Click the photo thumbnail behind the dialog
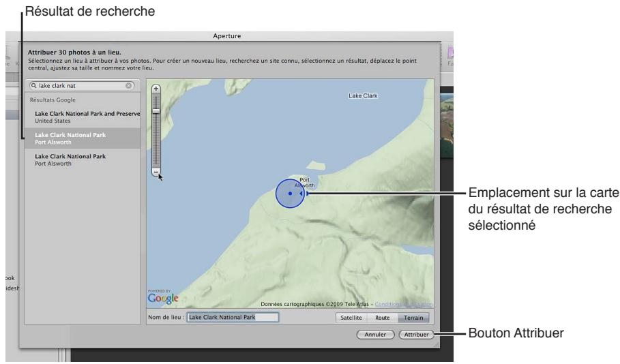The image size is (620, 364). pos(447,125)
